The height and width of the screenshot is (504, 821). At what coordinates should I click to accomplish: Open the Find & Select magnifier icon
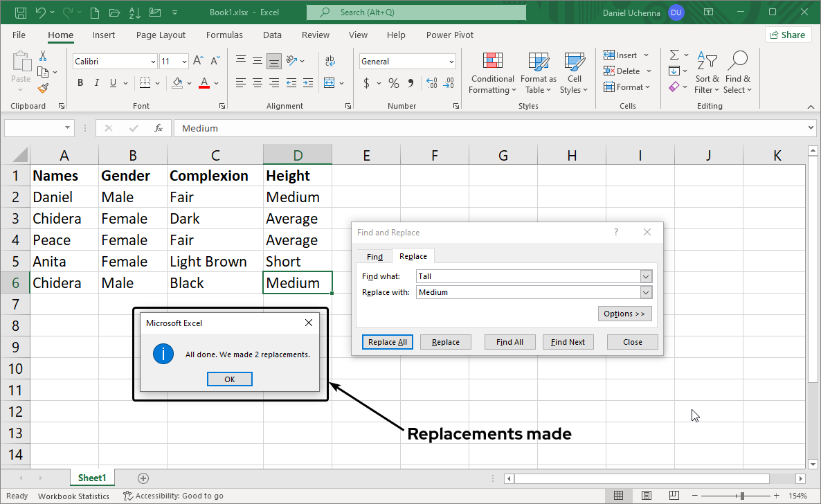738,62
